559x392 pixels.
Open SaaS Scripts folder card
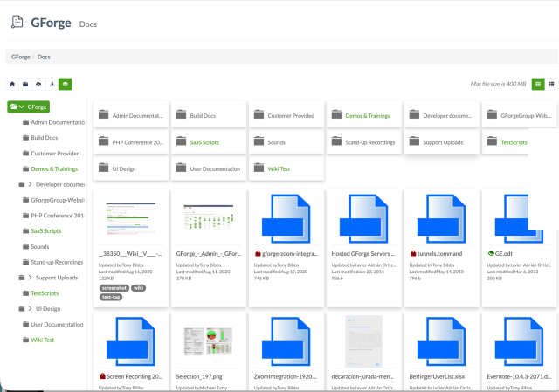click(209, 141)
